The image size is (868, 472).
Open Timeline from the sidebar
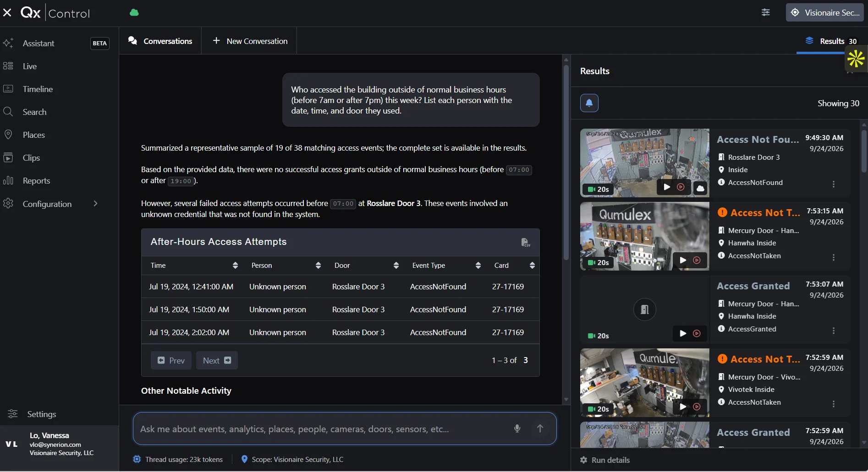click(x=38, y=89)
